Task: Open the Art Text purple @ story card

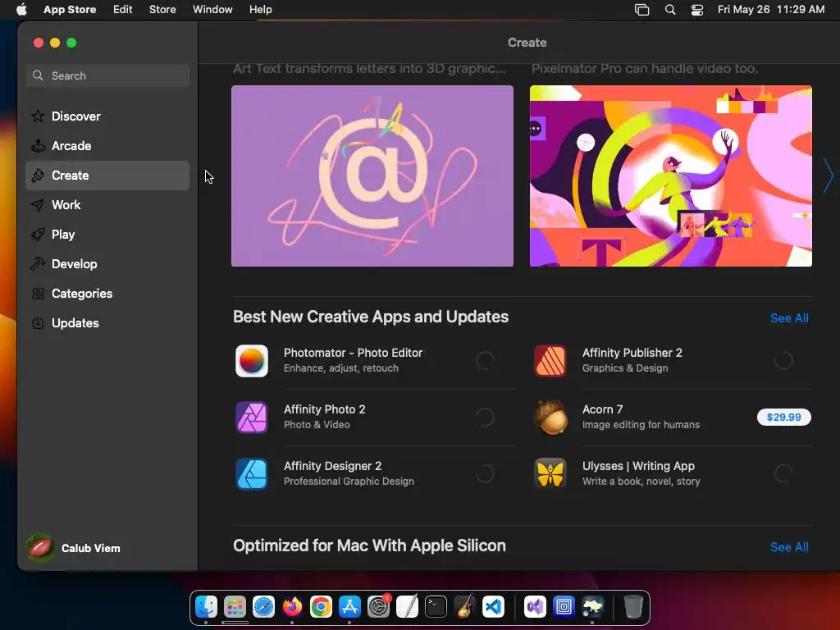Action: 372,176
